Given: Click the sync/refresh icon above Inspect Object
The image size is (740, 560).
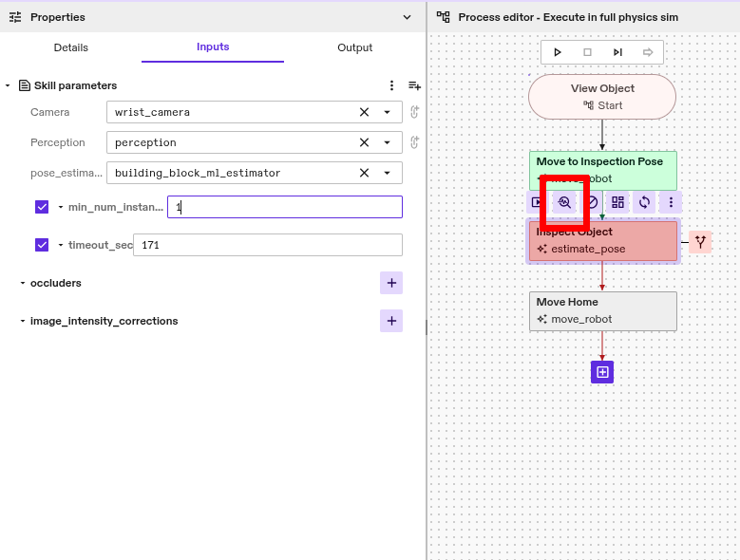Looking at the screenshot, I should click(645, 202).
